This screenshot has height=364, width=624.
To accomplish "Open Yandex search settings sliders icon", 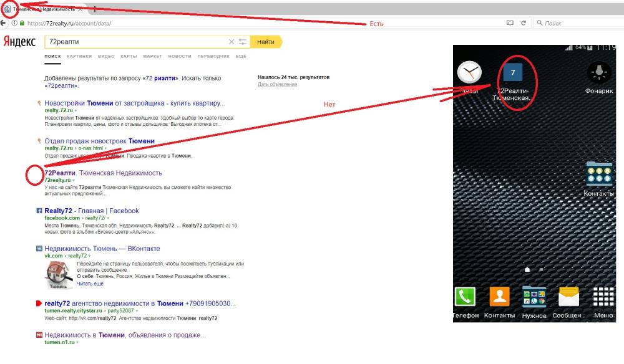I will [x=242, y=42].
